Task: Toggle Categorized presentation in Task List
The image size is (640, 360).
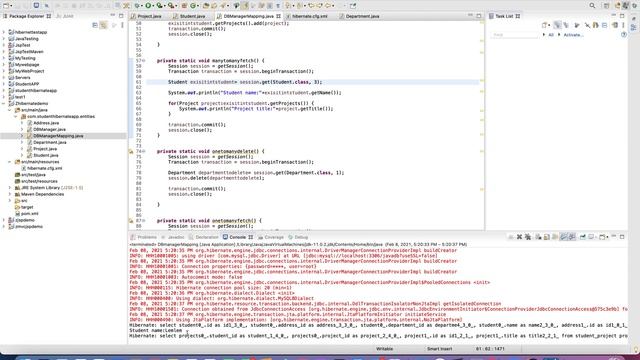Action: [557, 25]
